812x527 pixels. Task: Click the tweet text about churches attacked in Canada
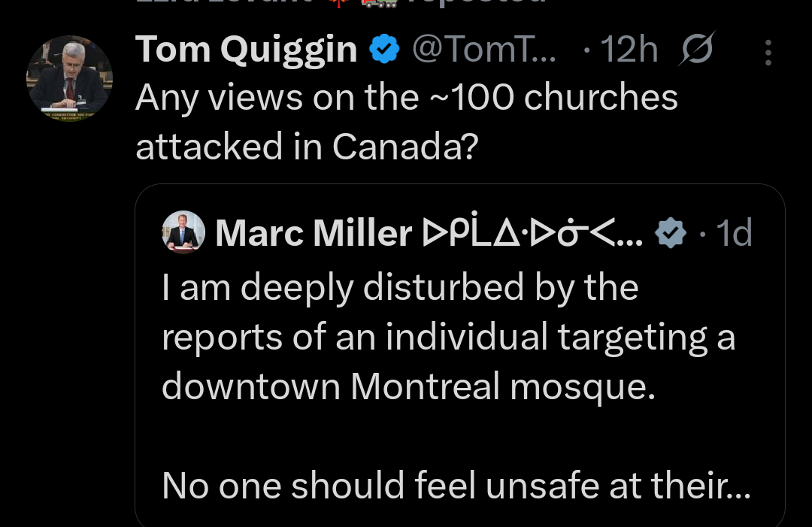tap(406, 120)
